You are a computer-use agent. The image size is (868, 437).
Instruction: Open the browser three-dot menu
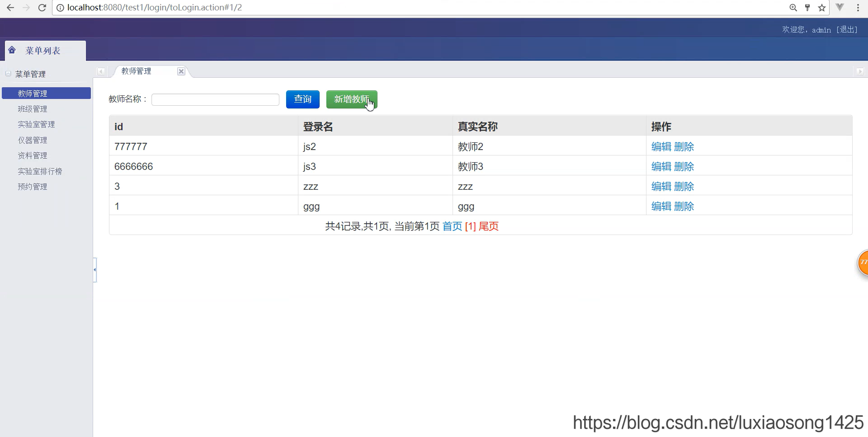858,8
